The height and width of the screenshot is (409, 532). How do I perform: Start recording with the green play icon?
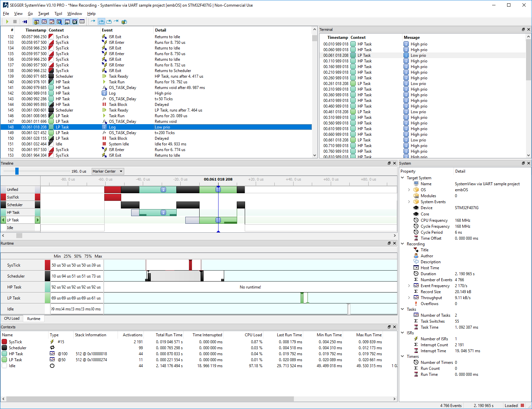7,22
